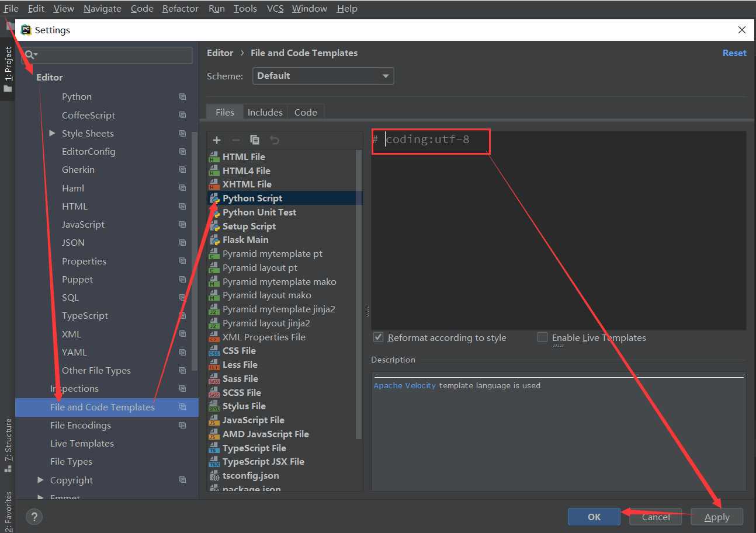Click the TypeScript File template icon
Image resolution: width=756 pixels, height=533 pixels.
pos(214,448)
